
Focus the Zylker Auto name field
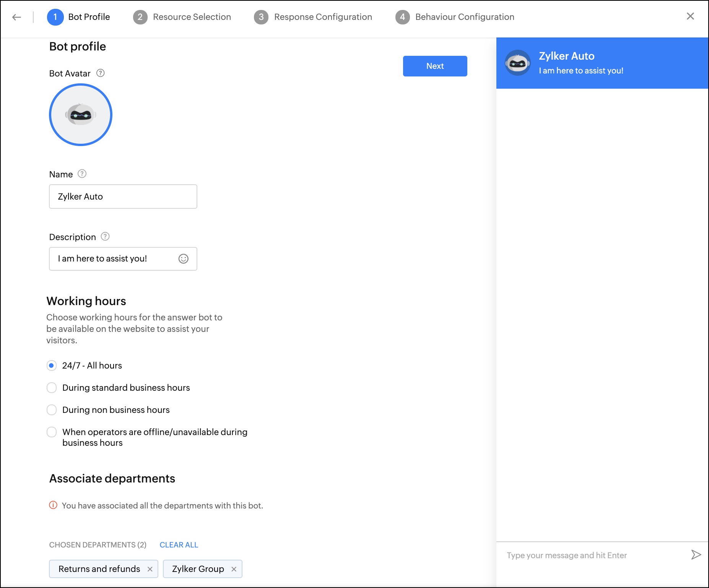[123, 197]
